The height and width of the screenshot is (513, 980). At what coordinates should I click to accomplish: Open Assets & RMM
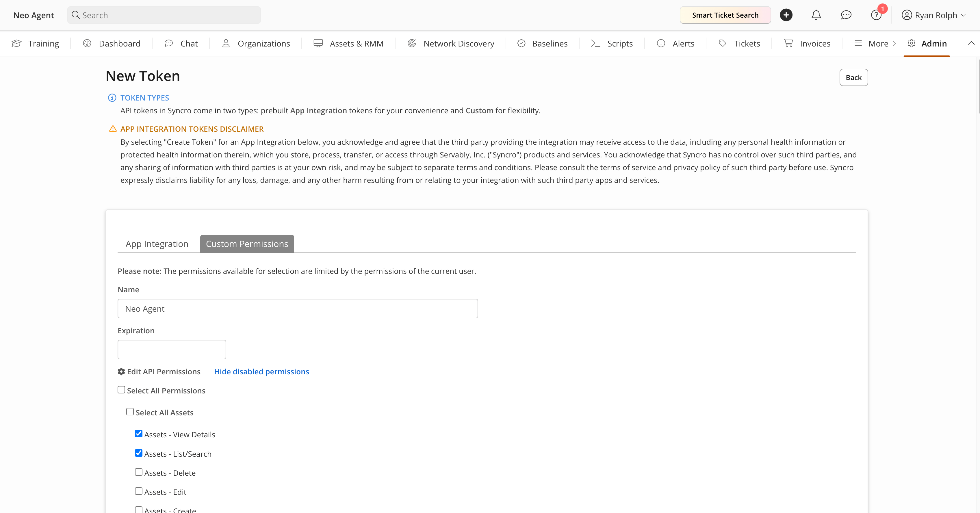click(x=348, y=43)
